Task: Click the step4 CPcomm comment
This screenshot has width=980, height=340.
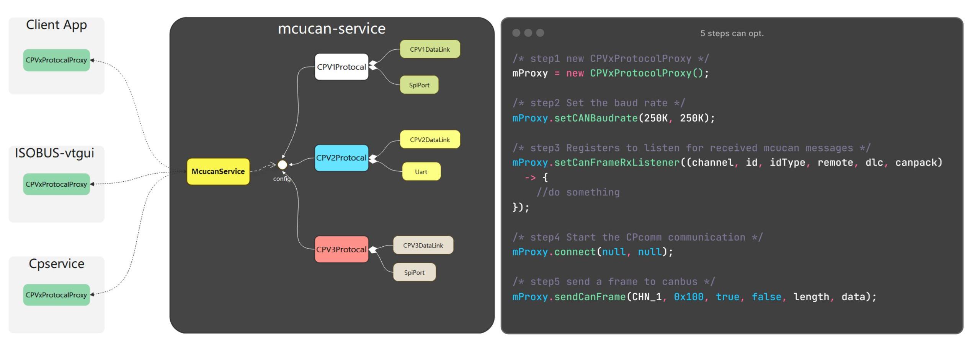Action: pos(638,237)
